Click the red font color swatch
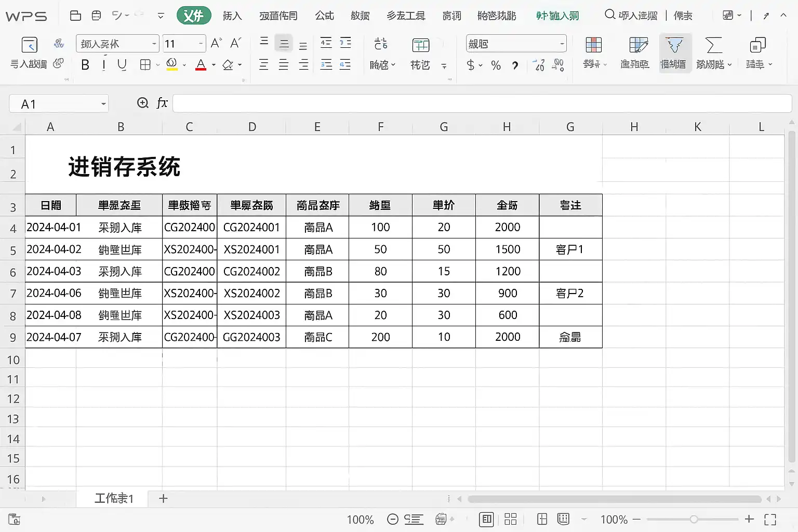Viewport: 798px width, 532px height. (201, 65)
